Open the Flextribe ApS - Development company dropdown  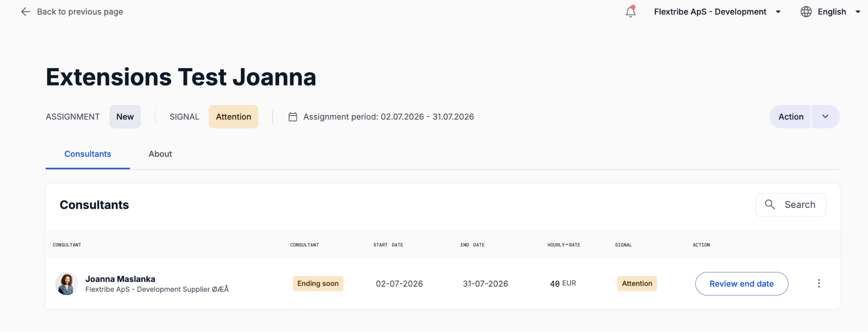point(717,12)
